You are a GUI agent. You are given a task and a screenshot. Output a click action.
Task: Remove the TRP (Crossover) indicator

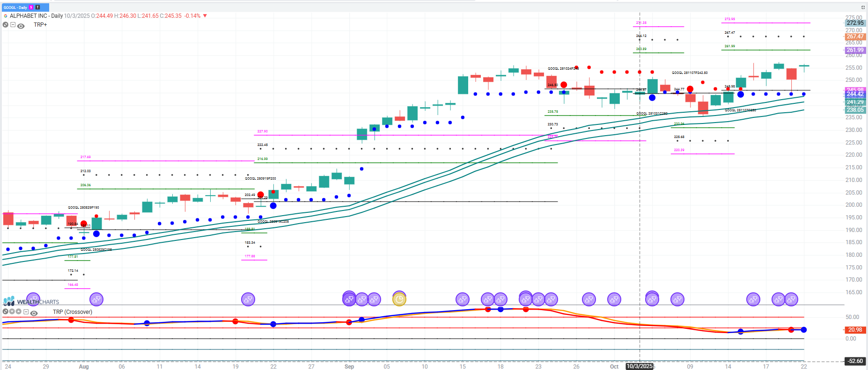(x=5, y=312)
